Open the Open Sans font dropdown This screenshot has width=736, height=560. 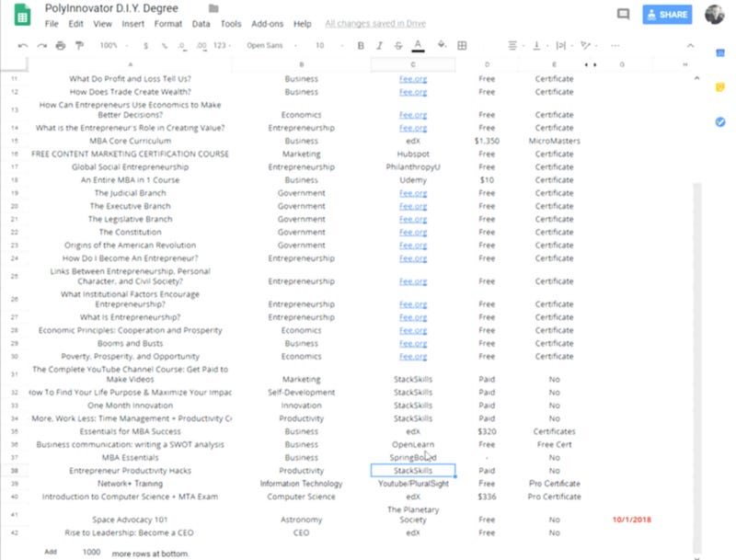point(271,45)
